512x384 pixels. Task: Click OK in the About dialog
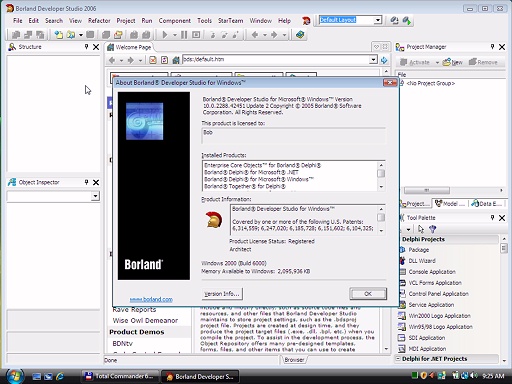pyautogui.click(x=368, y=294)
